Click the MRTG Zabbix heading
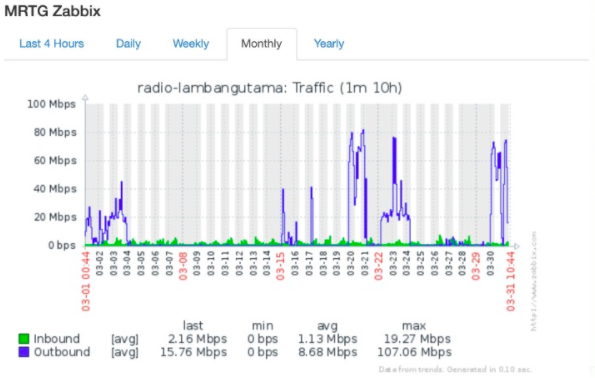Viewport: 595px width, 378px height. coord(52,11)
